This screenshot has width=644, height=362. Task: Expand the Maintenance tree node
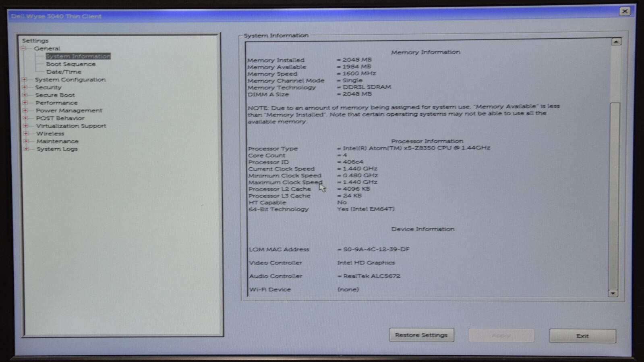tap(26, 141)
